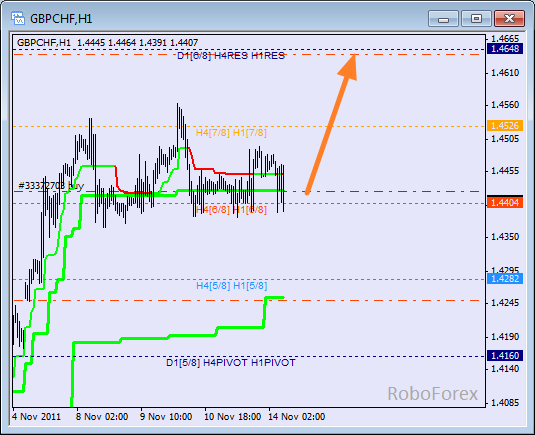Click the 10 Nov 18:00 time marker
Screen dimensions: 535x435
pos(232,417)
